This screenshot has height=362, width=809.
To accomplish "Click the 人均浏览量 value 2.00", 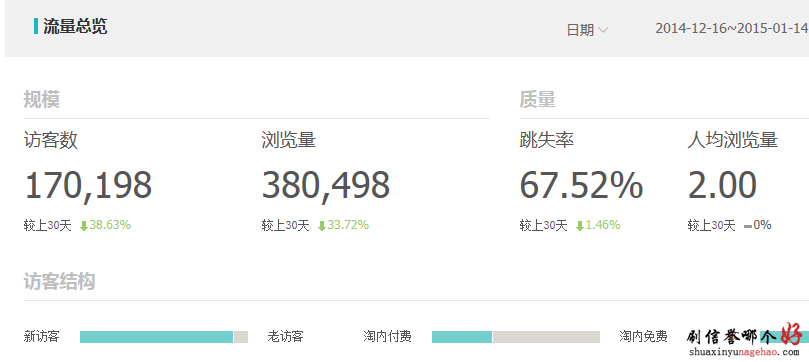I will pos(722,185).
